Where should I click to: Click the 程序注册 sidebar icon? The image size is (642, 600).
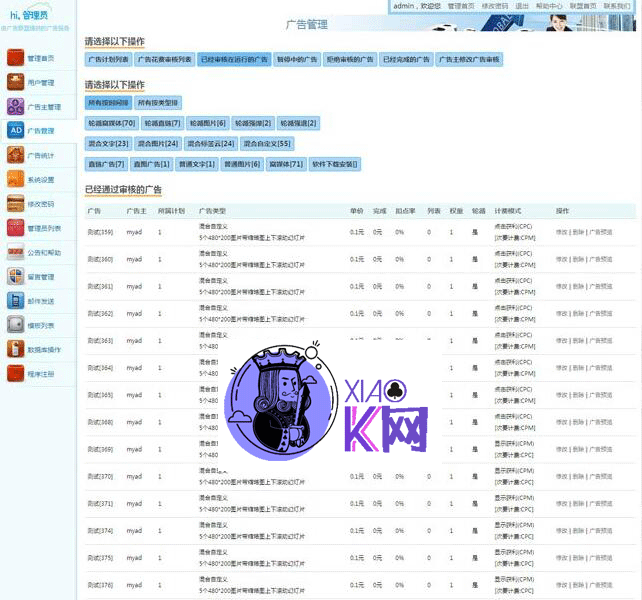tap(15, 373)
